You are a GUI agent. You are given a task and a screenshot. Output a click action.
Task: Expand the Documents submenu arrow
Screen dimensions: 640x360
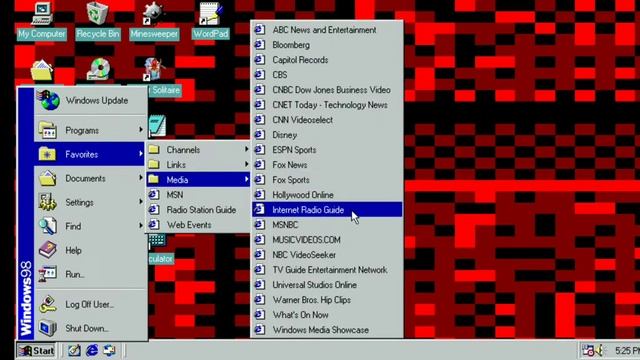[141, 178]
